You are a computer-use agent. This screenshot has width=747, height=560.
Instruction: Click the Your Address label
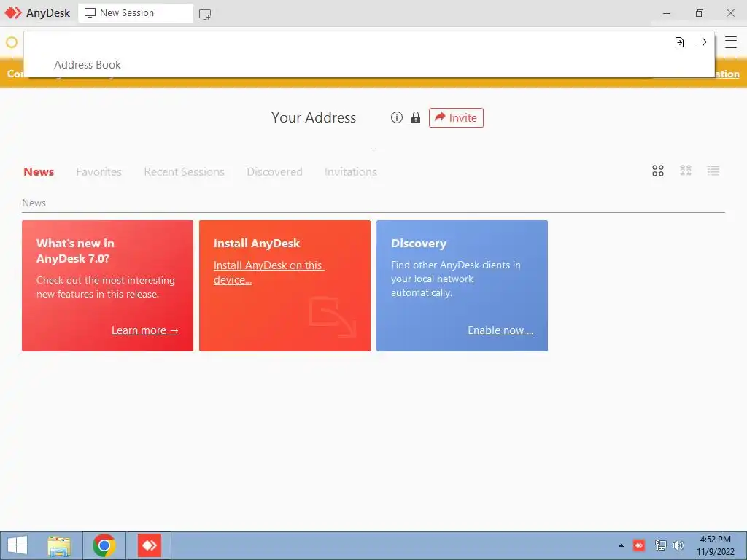[314, 117]
